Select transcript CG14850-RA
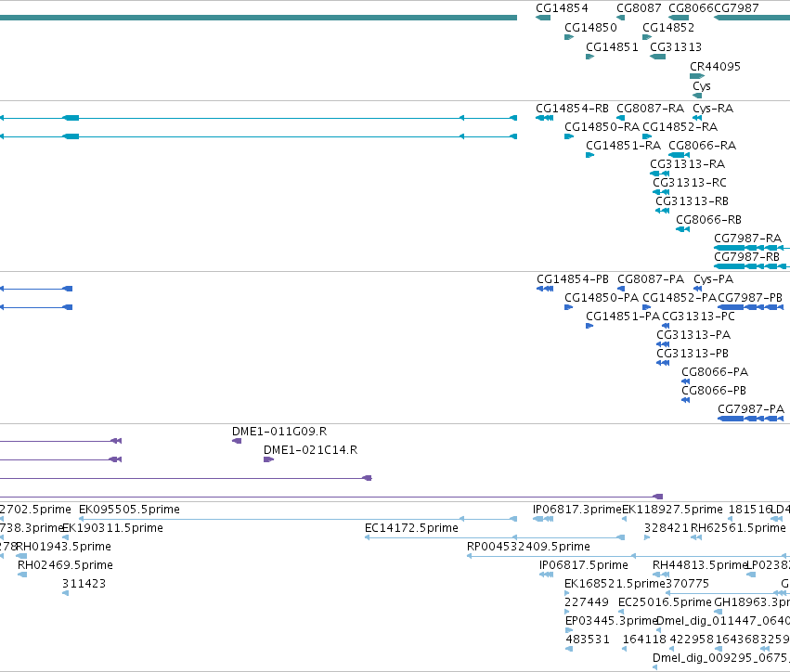Screen dimensions: 790x672 pyautogui.click(x=602, y=127)
